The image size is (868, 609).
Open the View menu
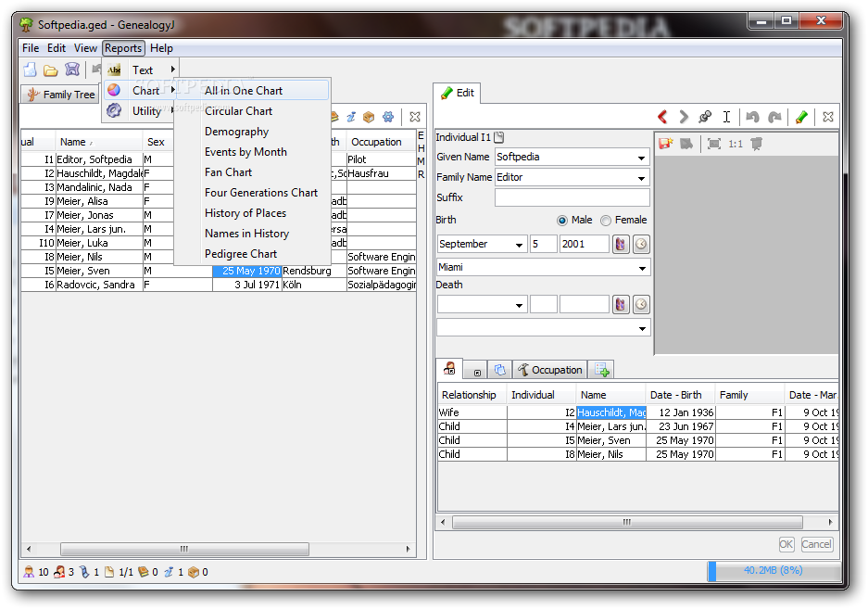(x=85, y=48)
